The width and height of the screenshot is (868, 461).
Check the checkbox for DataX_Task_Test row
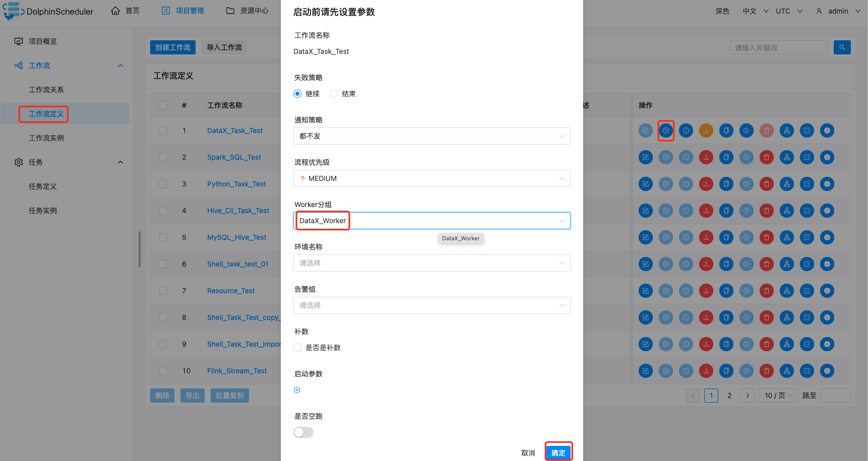[x=163, y=130]
